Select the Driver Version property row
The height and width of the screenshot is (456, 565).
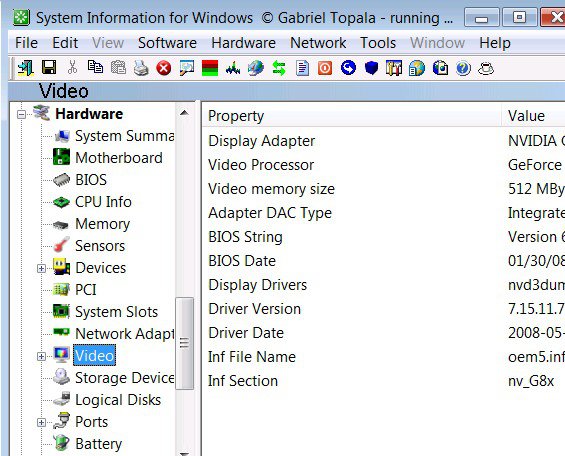point(383,309)
